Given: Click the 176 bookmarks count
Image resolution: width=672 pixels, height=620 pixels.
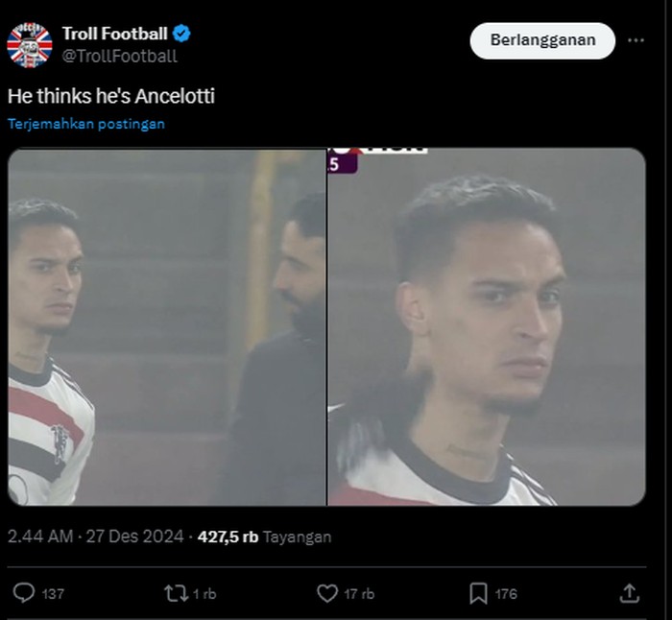Looking at the screenshot, I should (x=505, y=594).
